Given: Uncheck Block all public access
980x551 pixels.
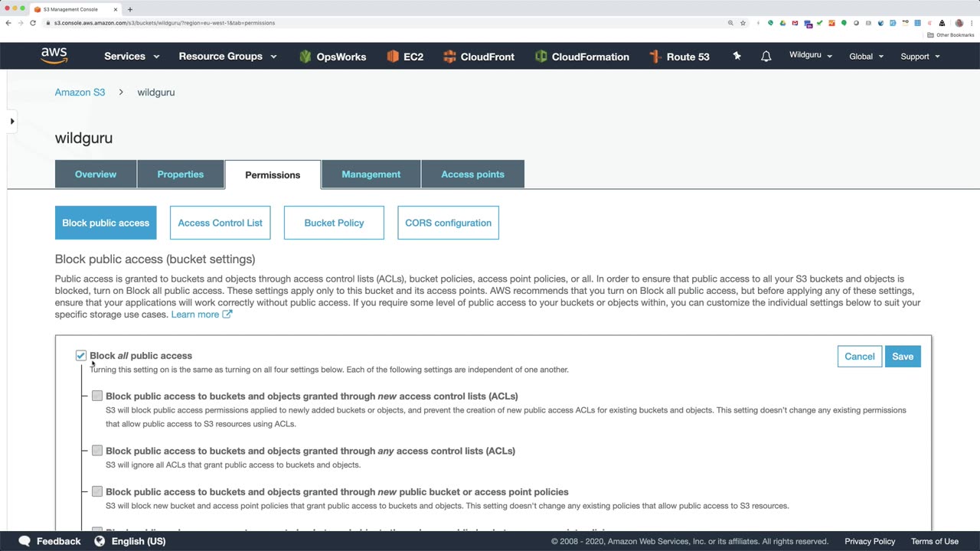Looking at the screenshot, I should (x=81, y=356).
